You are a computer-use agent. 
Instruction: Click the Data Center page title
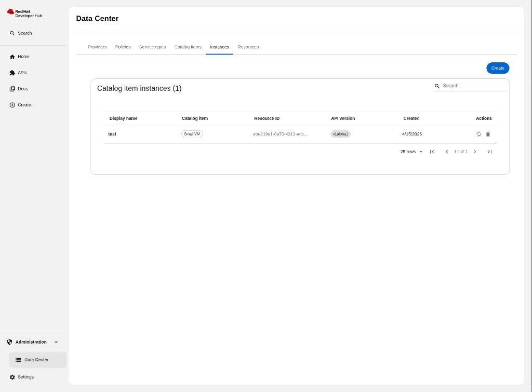pos(97,19)
